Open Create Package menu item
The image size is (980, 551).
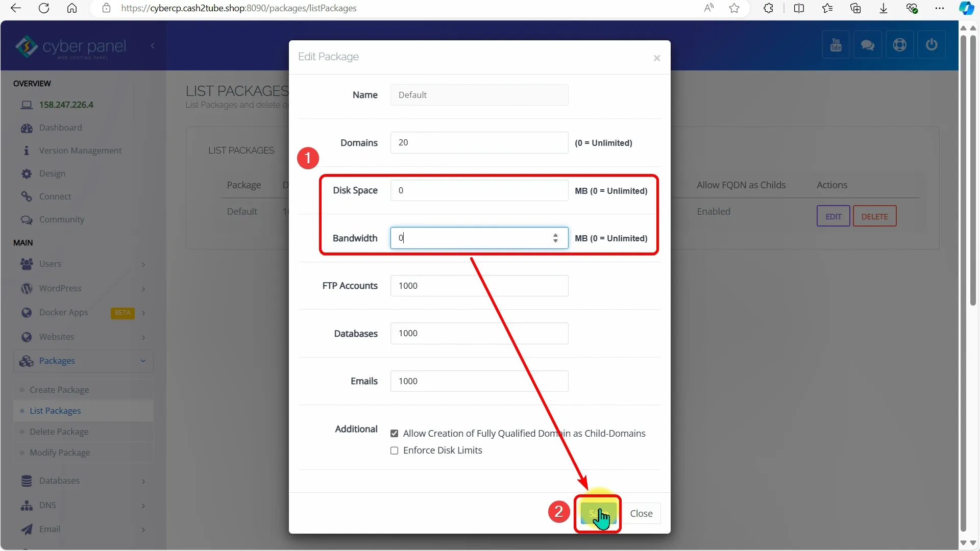coord(59,390)
